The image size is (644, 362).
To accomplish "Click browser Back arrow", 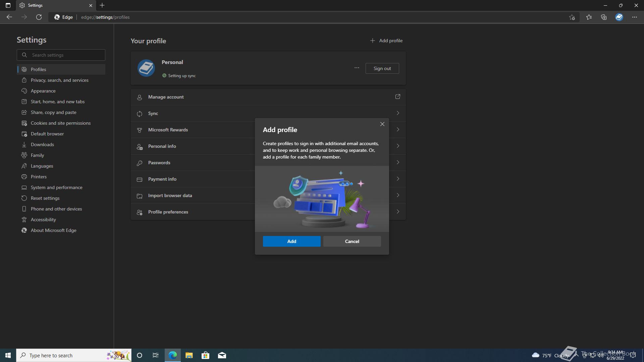I will tap(9, 17).
